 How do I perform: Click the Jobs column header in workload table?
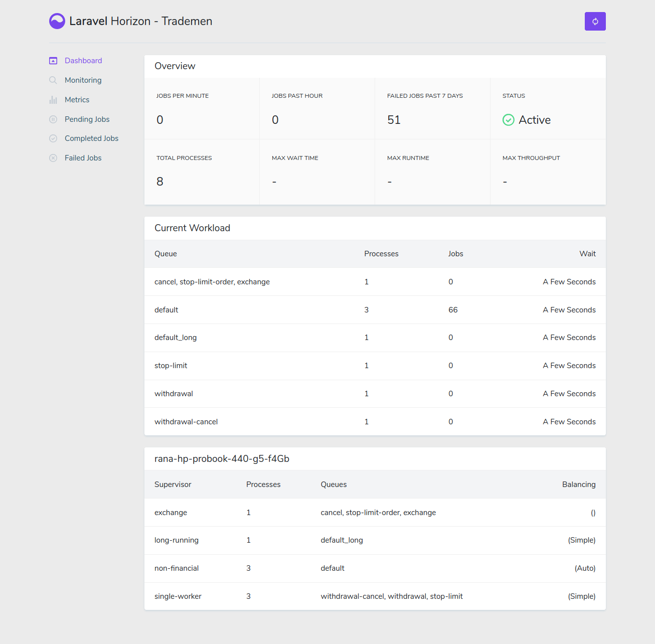coord(456,254)
